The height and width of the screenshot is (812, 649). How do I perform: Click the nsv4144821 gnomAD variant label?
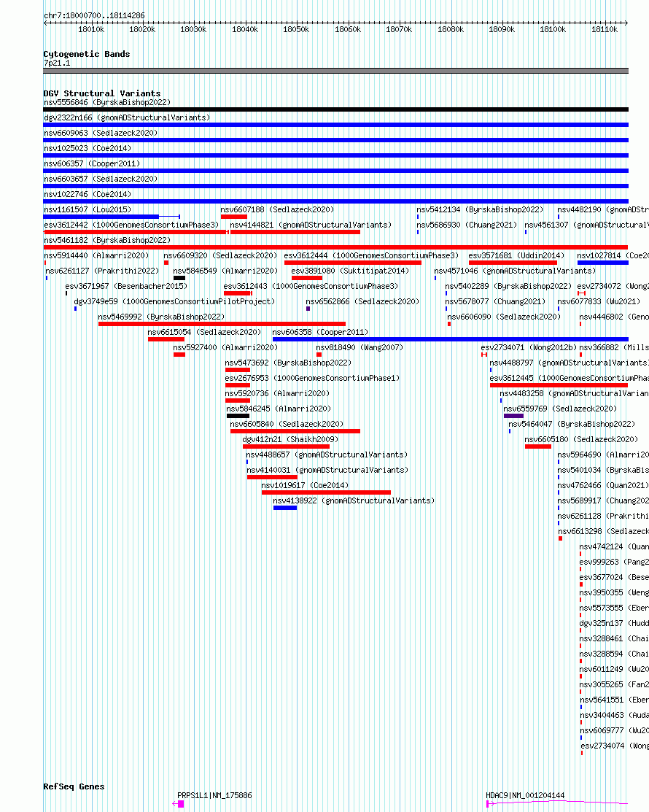tap(311, 225)
